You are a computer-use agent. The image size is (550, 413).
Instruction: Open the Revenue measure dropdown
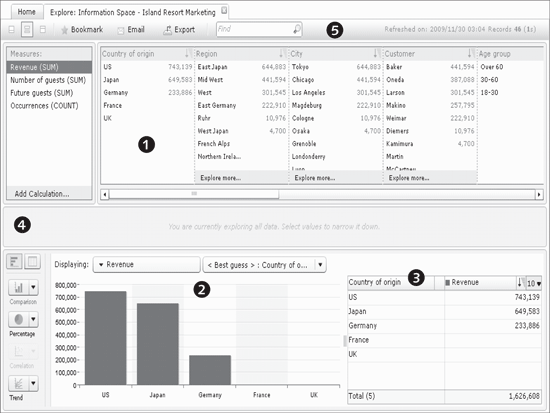pyautogui.click(x=146, y=265)
